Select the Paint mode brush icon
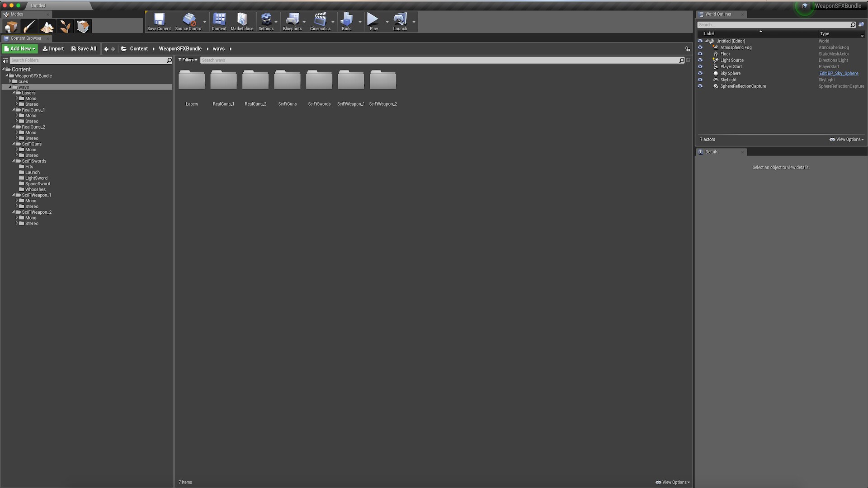The image size is (868, 488). tap(29, 27)
